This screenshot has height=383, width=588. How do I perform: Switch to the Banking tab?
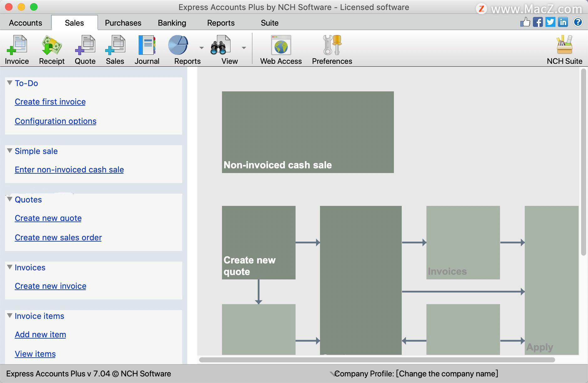pos(172,23)
